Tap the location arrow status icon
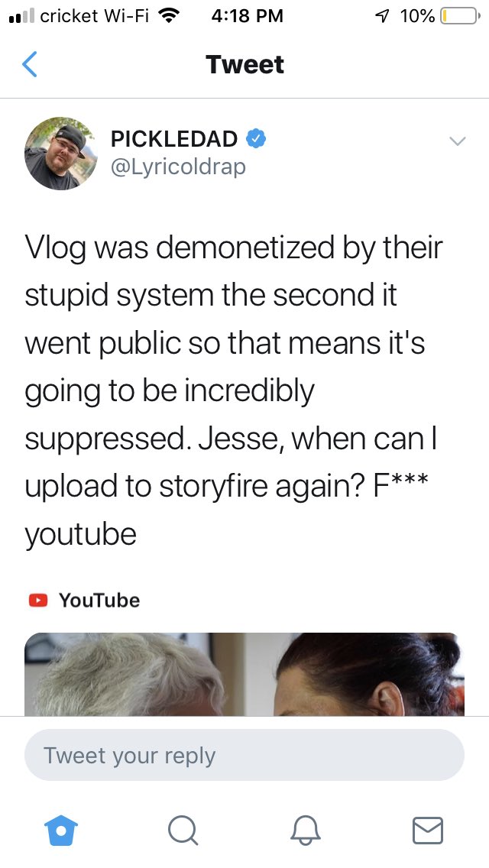The height and width of the screenshot is (868, 489). (382, 17)
